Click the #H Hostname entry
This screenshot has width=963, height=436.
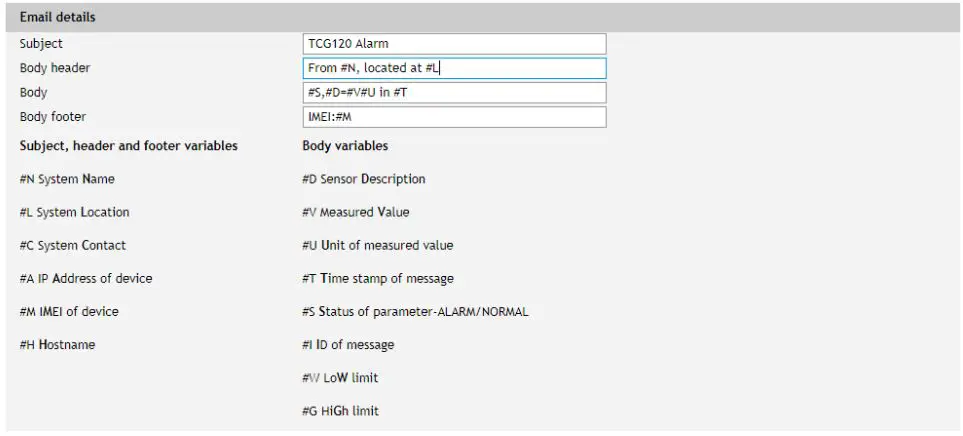click(x=58, y=344)
